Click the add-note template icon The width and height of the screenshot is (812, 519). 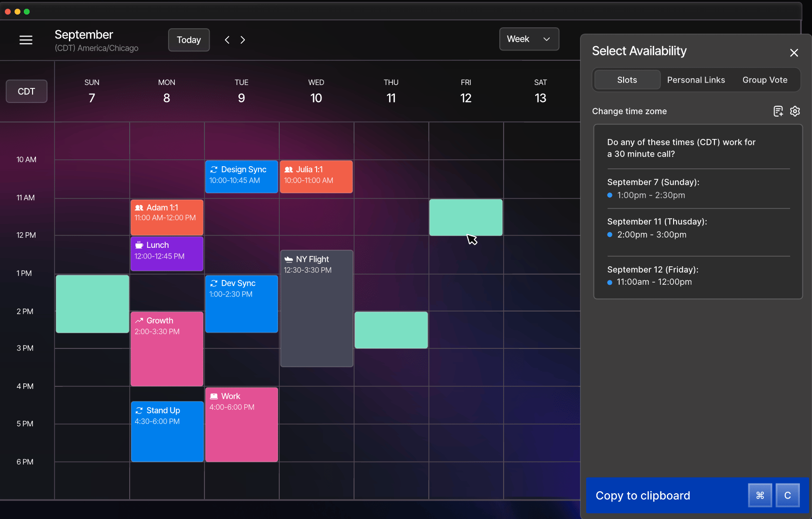click(x=778, y=111)
